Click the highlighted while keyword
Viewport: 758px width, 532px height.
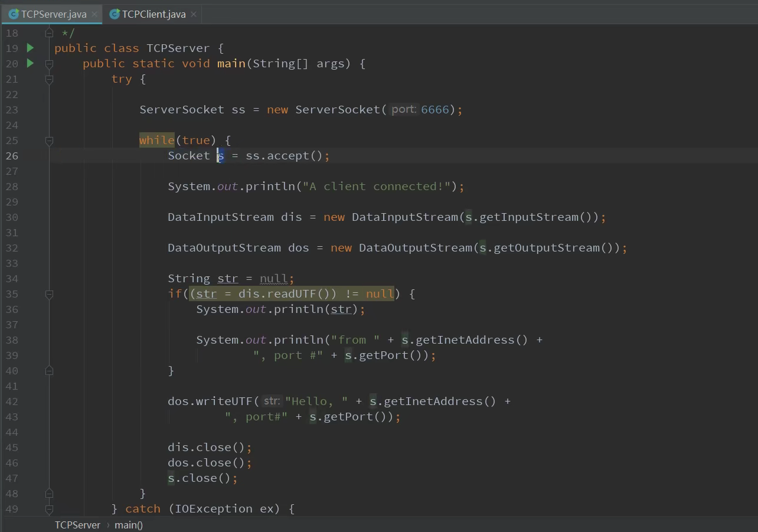tap(157, 140)
